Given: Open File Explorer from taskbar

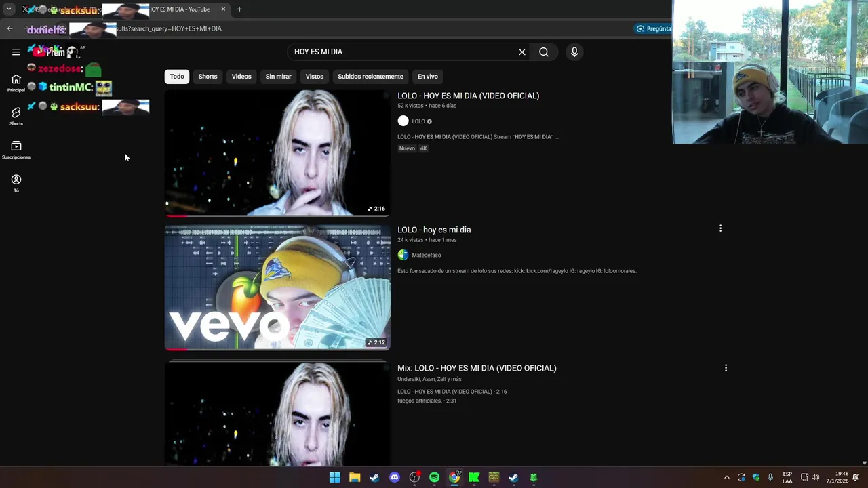Looking at the screenshot, I should pos(354,478).
